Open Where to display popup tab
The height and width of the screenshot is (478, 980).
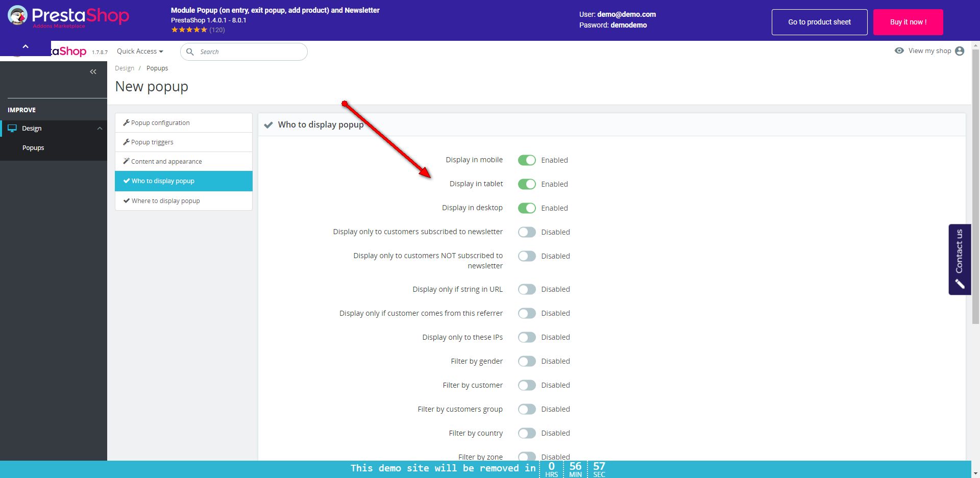coord(184,201)
